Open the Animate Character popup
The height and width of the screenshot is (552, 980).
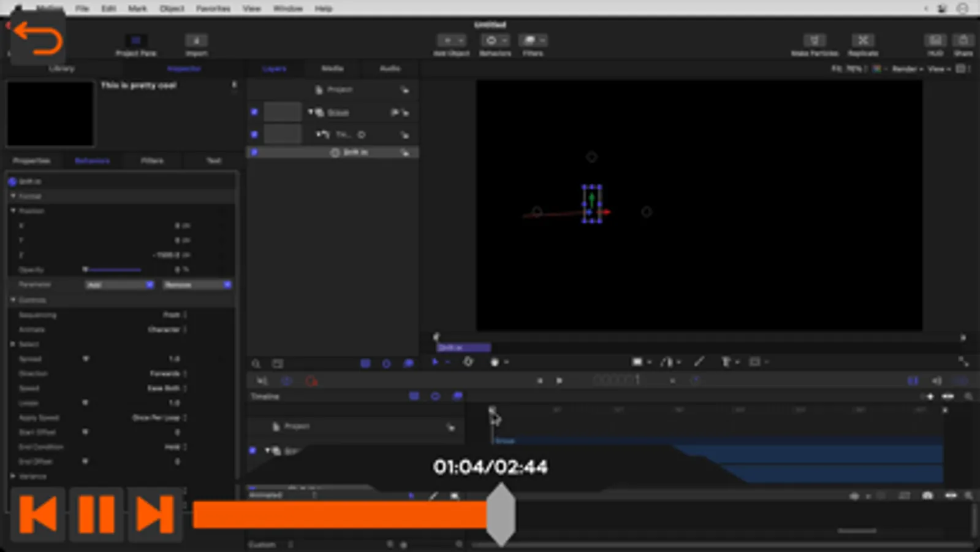click(x=167, y=329)
